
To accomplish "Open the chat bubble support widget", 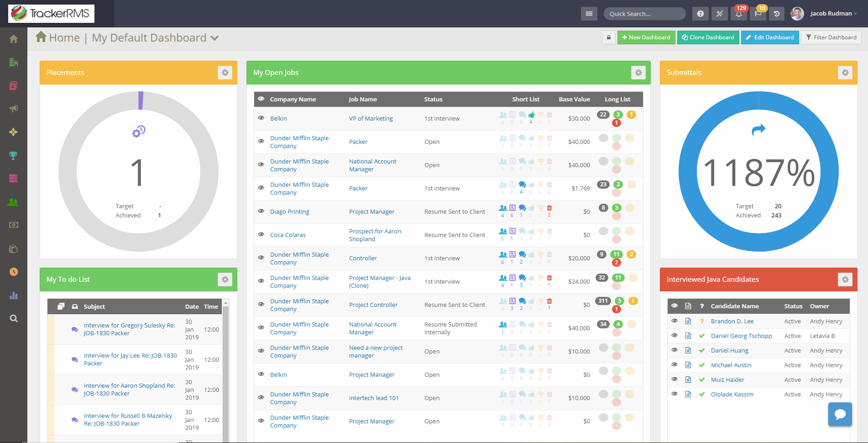I will [x=840, y=414].
